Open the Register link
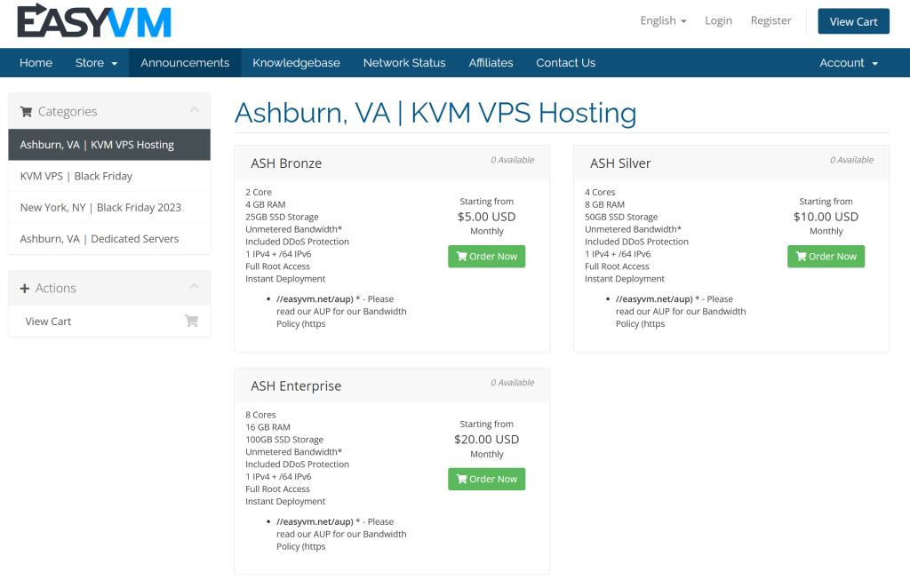The height and width of the screenshot is (588, 910). 770,20
